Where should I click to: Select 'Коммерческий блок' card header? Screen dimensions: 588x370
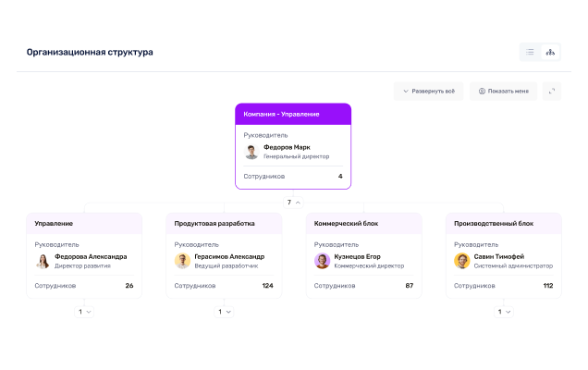click(x=363, y=223)
